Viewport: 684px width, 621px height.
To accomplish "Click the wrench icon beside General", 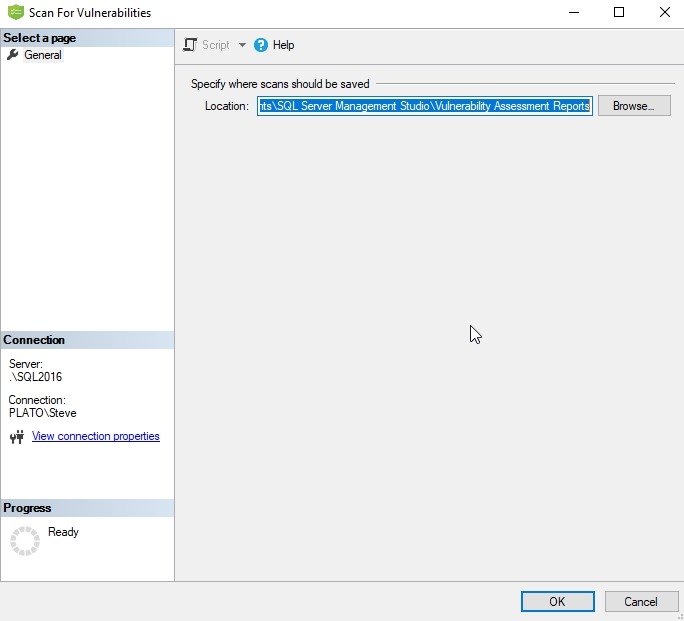I will click(x=13, y=55).
